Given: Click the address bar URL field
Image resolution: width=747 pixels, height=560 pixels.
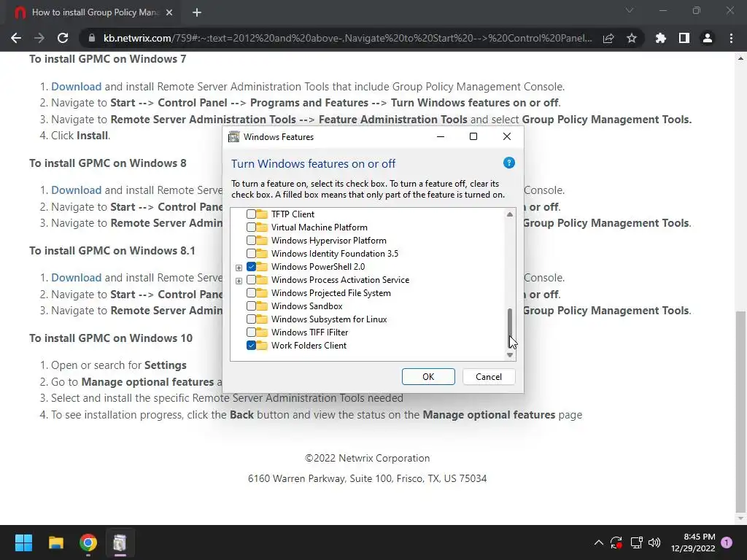Looking at the screenshot, I should pyautogui.click(x=348, y=38).
